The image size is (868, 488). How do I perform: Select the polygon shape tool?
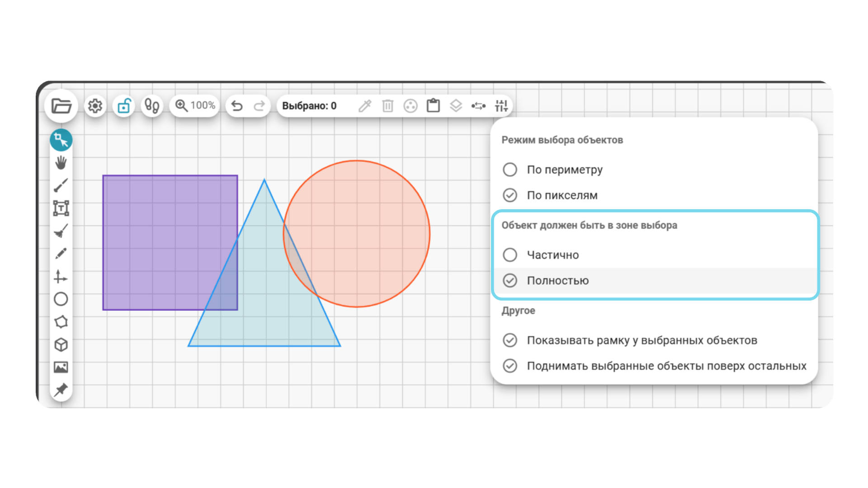(61, 322)
